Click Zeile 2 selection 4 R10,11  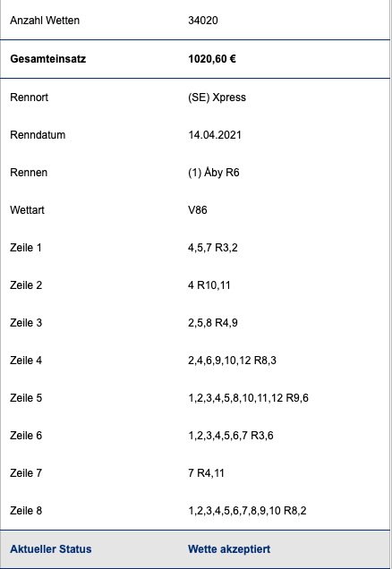(x=209, y=285)
